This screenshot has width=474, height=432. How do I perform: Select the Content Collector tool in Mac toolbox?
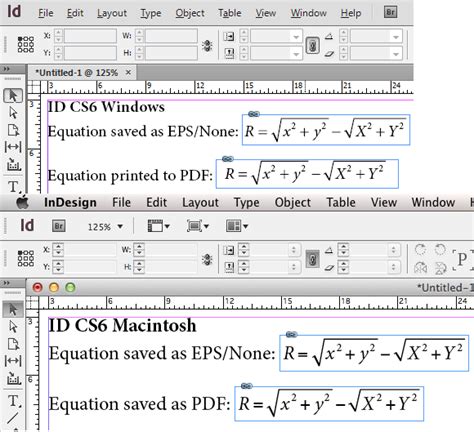click(x=13, y=378)
